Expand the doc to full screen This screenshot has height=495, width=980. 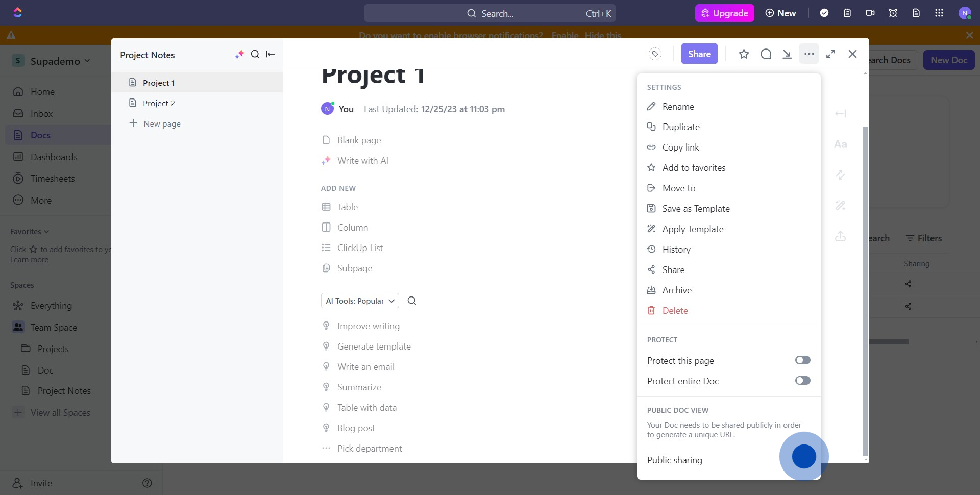[x=831, y=54]
